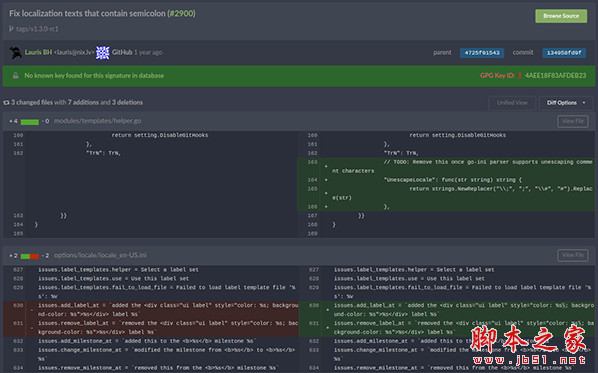Click line number 163 in right pane
This screenshot has width=598, height=373.
point(312,162)
